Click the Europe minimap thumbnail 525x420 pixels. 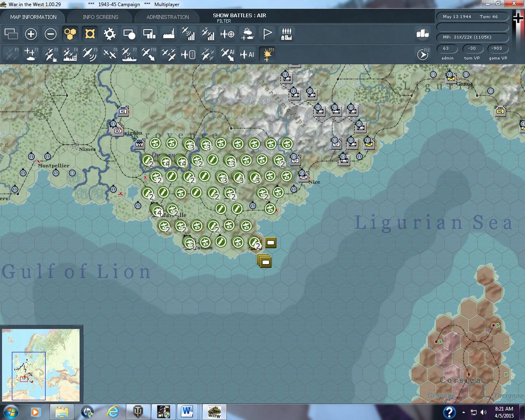[41, 365]
